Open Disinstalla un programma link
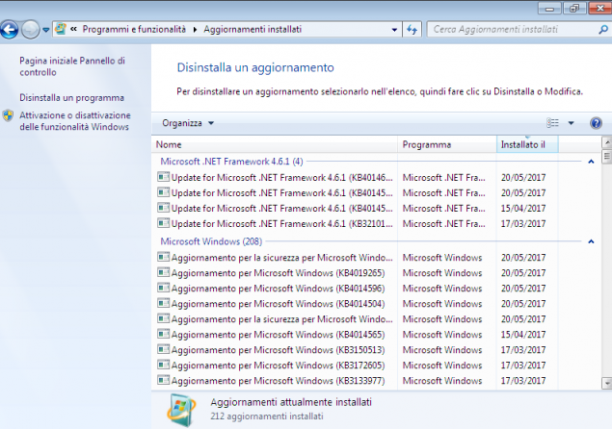Image resolution: width=612 pixels, height=429 pixels. tap(72, 98)
